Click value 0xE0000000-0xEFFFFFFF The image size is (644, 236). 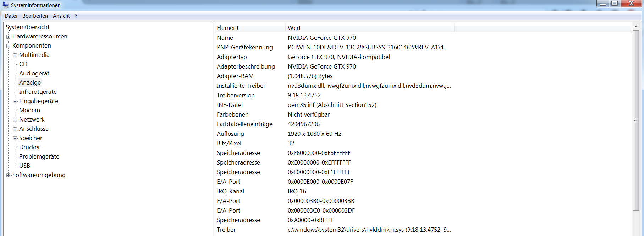pyautogui.click(x=319, y=162)
